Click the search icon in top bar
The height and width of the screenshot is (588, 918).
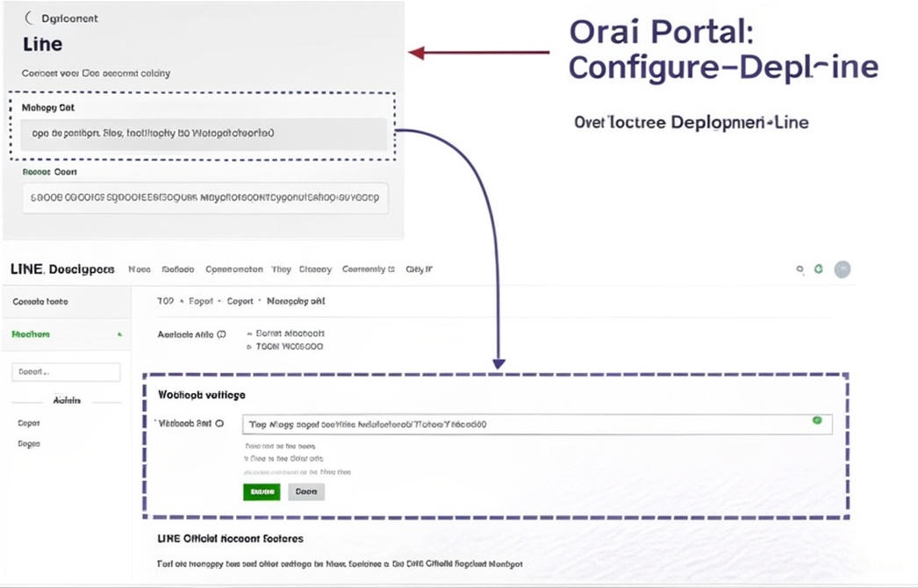coord(800,269)
